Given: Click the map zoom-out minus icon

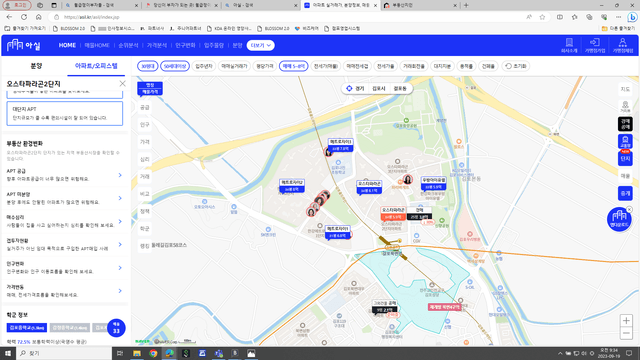Looking at the screenshot, I should click(626, 333).
